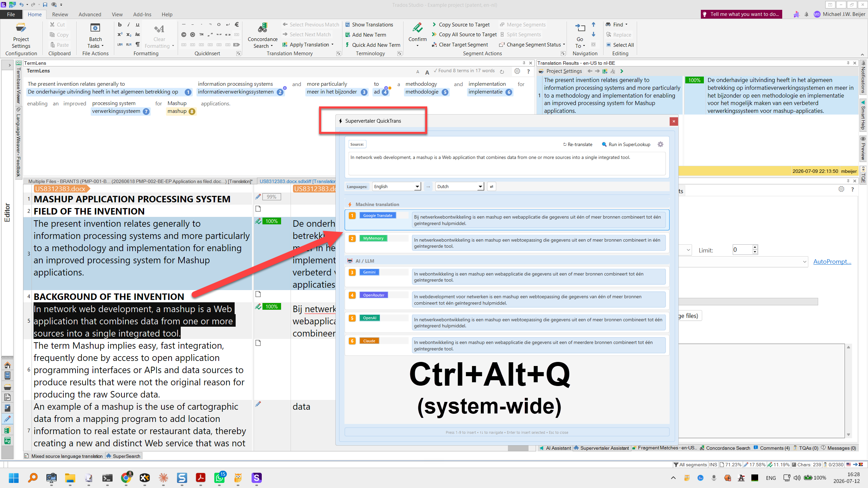The image size is (868, 488).
Task: Apply italic formatting
Action: (129, 24)
